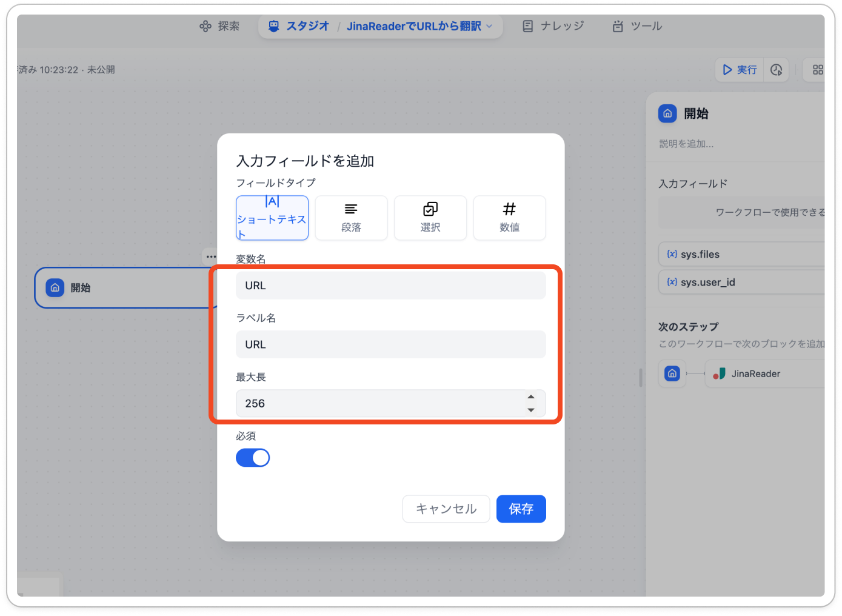The image size is (842, 616).
Task: Click the 探索 compass icon
Action: 205,26
